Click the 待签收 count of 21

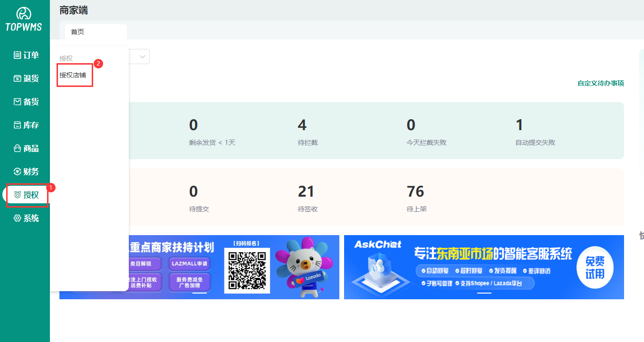(x=306, y=192)
